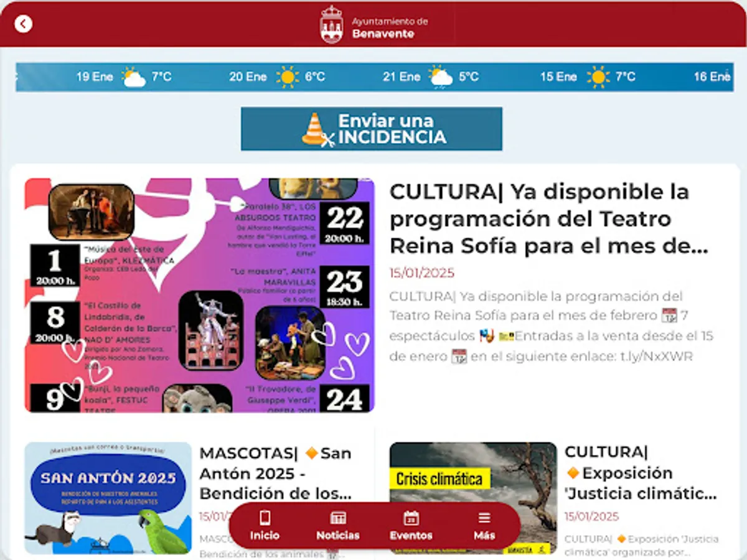
Task: Click the traffic cone incidencia icon
Action: (x=317, y=129)
